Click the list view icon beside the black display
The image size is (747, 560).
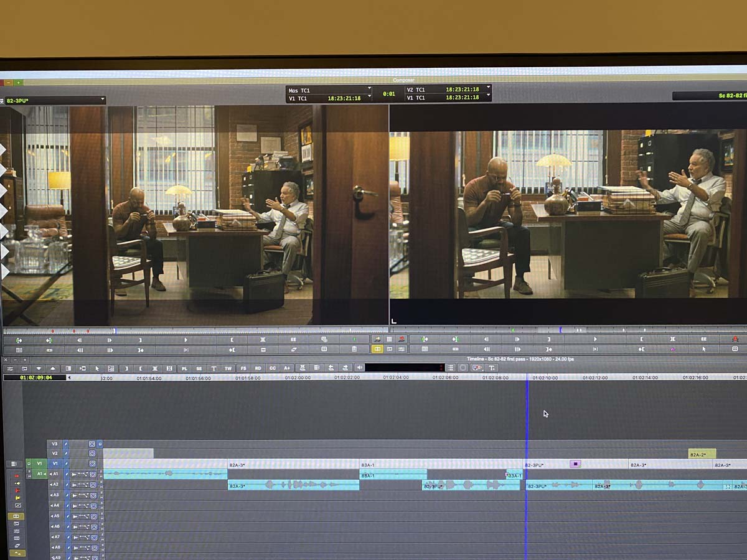(x=451, y=368)
